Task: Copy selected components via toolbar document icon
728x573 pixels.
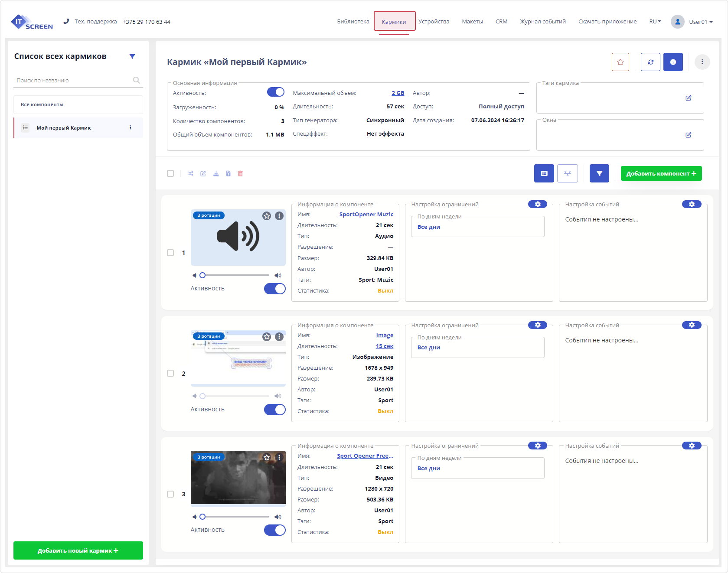Action: (228, 173)
